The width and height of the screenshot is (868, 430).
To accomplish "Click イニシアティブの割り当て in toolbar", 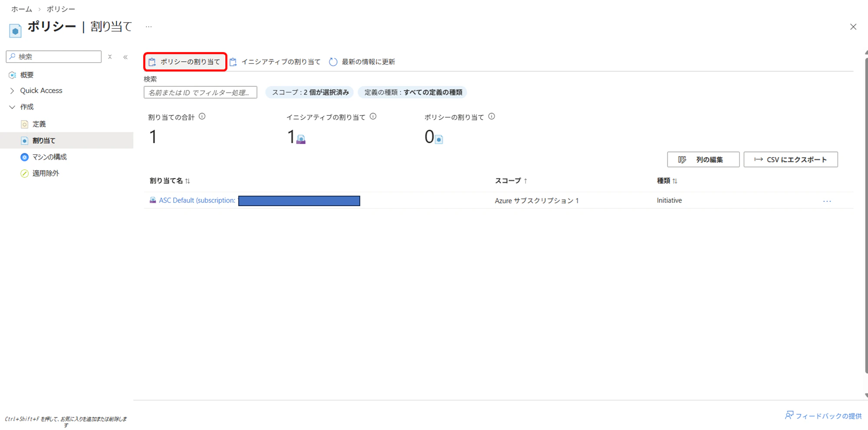I will pos(275,62).
